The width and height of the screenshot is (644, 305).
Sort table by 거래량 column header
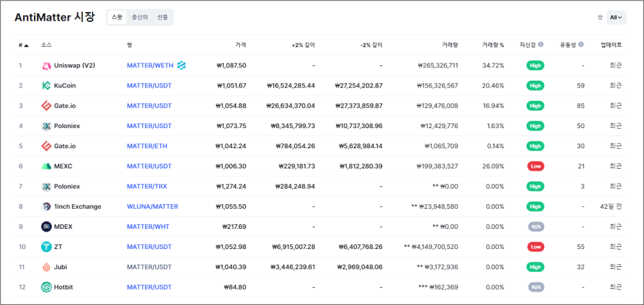[449, 45]
